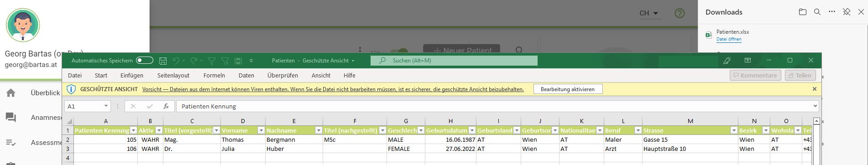
Task: Open the CH language dropdown
Action: pyautogui.click(x=648, y=13)
